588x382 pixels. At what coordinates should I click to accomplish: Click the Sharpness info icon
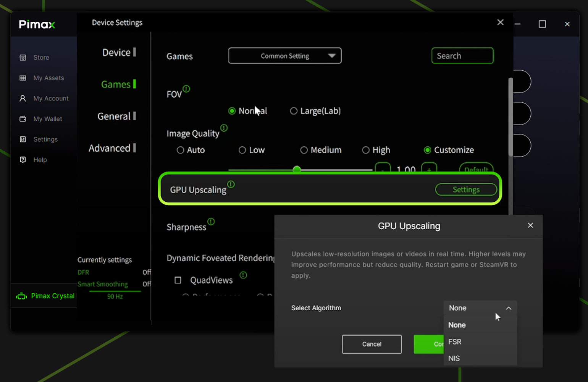[211, 222]
